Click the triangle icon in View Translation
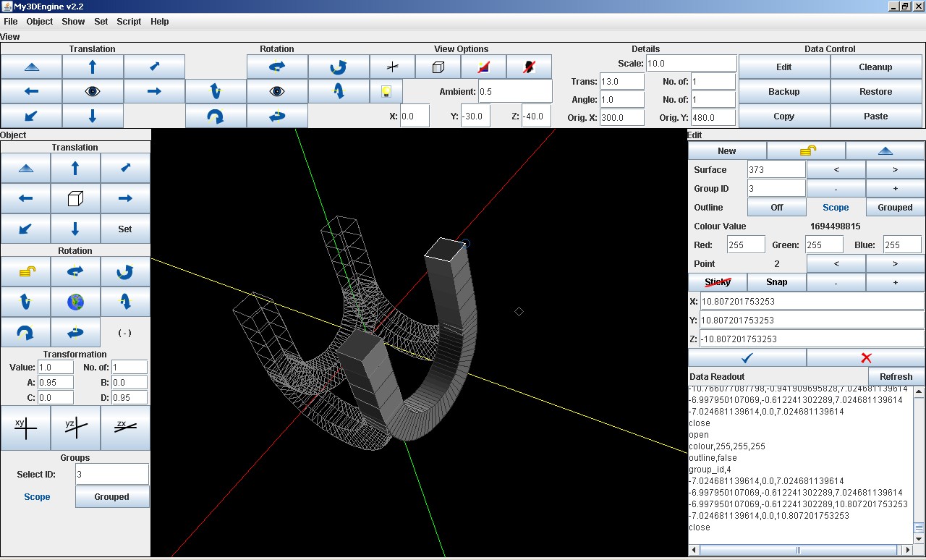This screenshot has height=560, width=926. (31, 67)
